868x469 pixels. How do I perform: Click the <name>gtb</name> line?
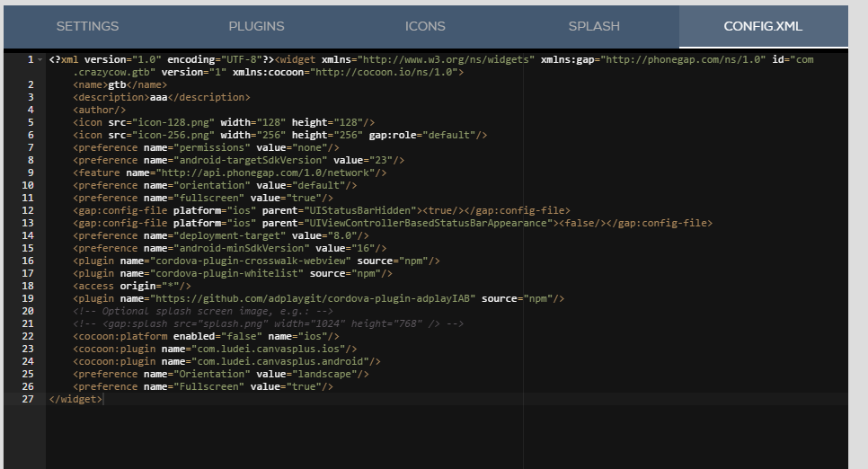(120, 84)
